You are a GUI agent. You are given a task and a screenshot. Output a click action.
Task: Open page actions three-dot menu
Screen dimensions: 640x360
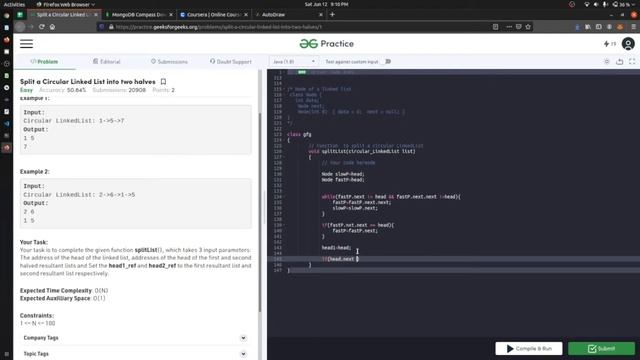(509, 27)
